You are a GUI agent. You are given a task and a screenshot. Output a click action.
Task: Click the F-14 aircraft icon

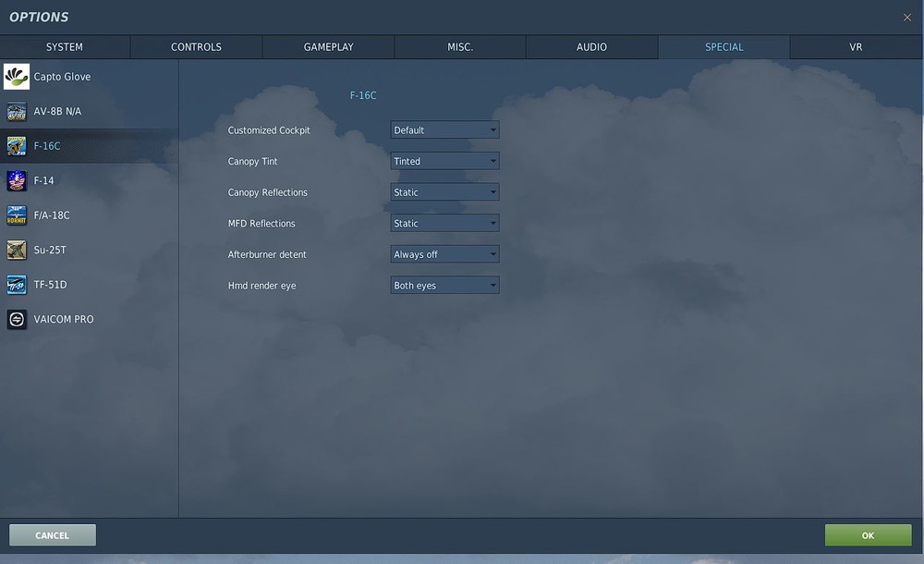point(17,180)
